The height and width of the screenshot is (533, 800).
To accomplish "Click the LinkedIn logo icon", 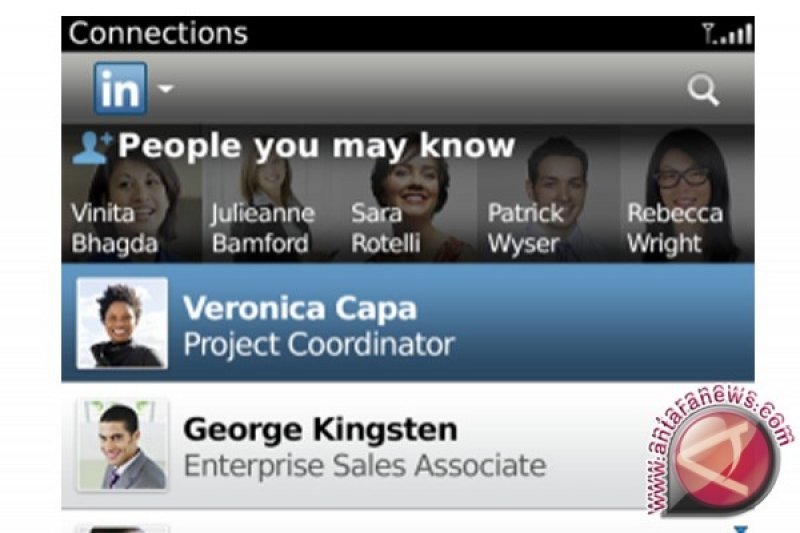I will click(x=121, y=89).
